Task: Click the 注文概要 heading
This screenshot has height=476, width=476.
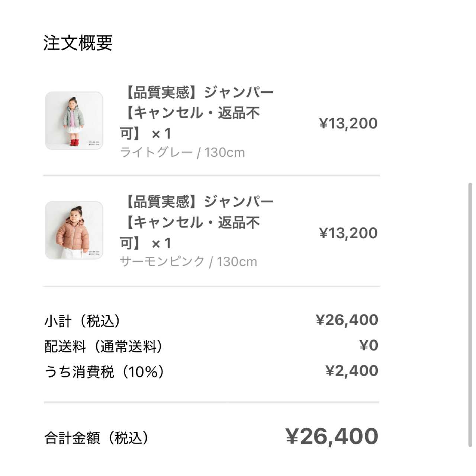Action: (x=78, y=43)
